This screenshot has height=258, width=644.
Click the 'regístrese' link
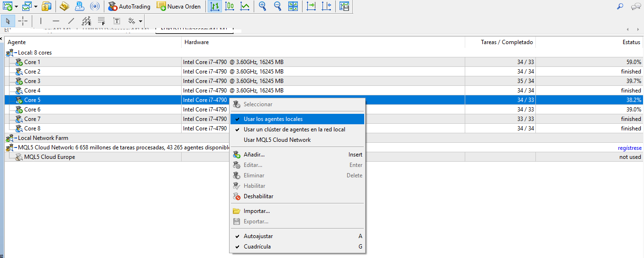629,148
